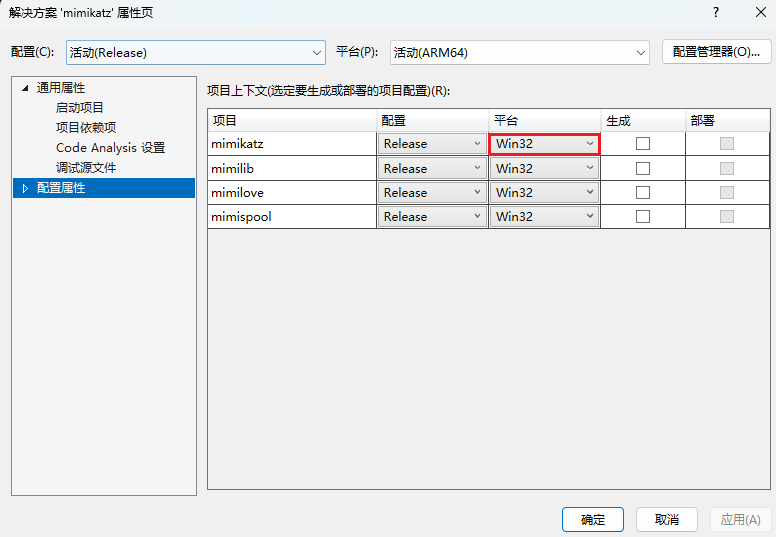
Task: Open Win32 platform dropdown for mimispool
Action: 544,216
